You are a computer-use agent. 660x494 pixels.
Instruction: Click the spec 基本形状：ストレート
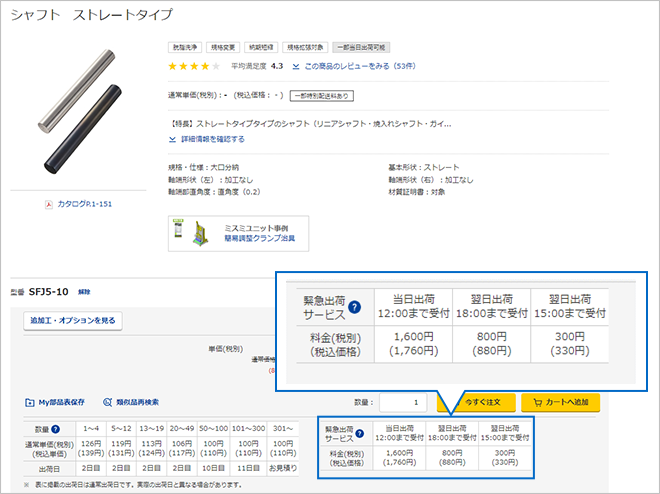tap(423, 167)
